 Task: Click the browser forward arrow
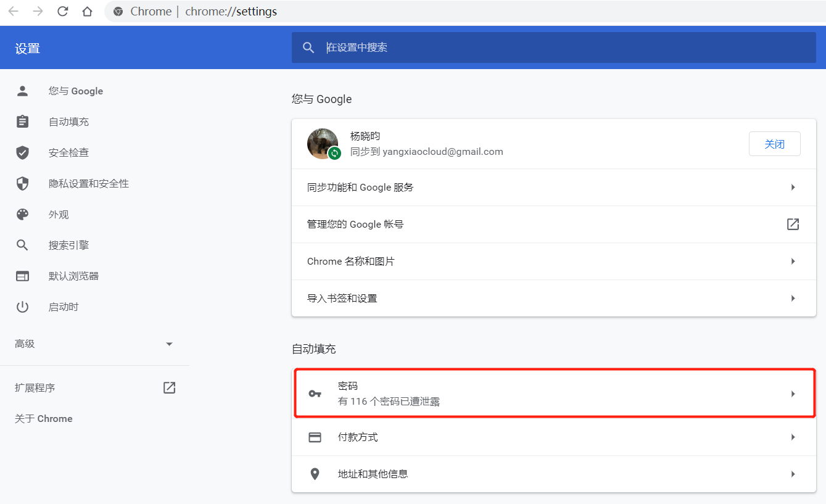[38, 12]
